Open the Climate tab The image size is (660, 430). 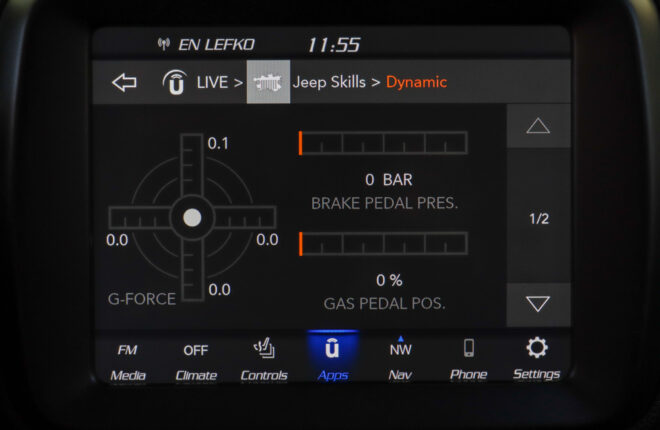pos(196,361)
